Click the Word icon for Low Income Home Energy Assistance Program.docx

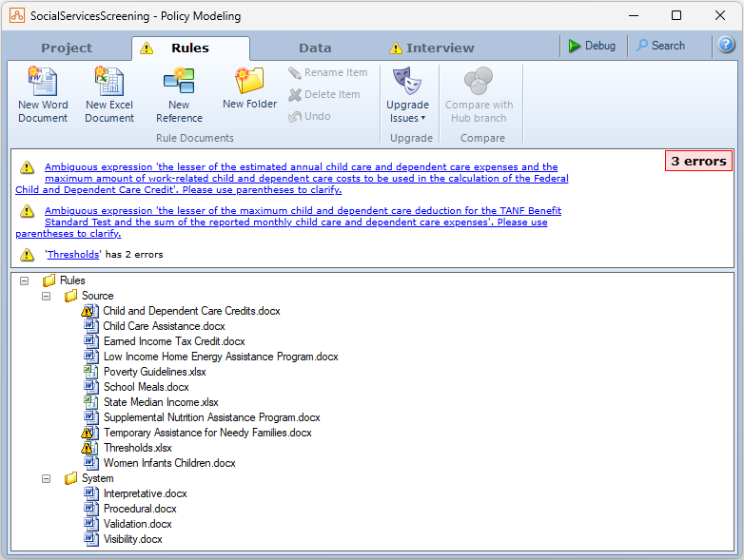pos(91,357)
